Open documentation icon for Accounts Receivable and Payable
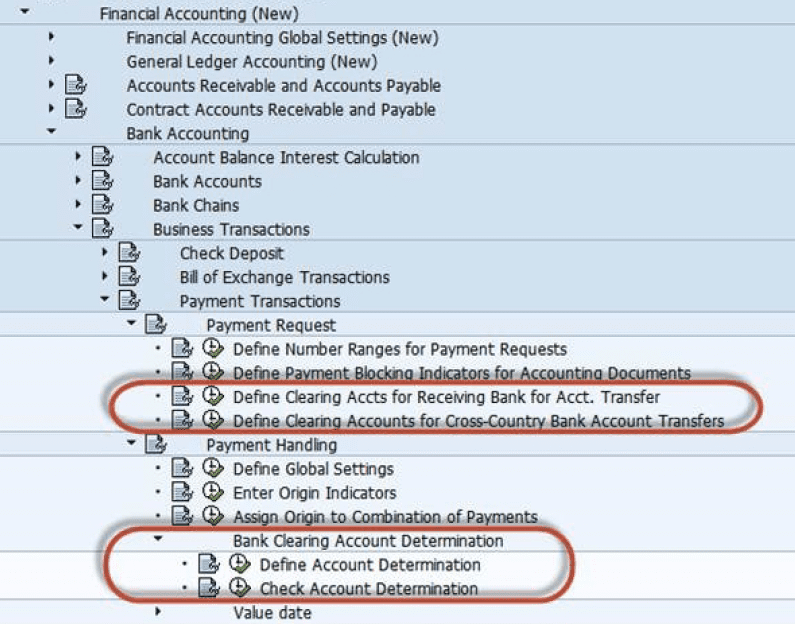Screen dimensions: 795x624 [x=75, y=85]
